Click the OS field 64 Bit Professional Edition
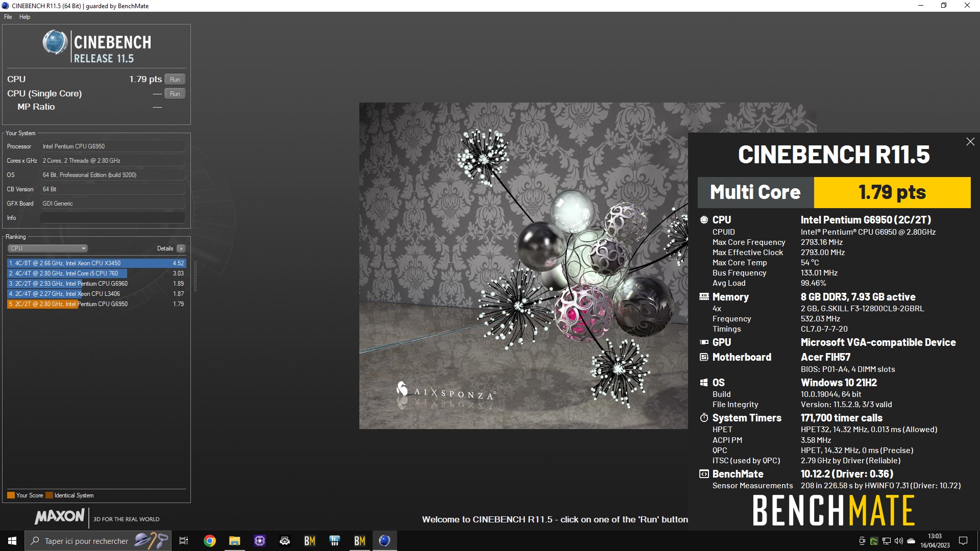 112,175
